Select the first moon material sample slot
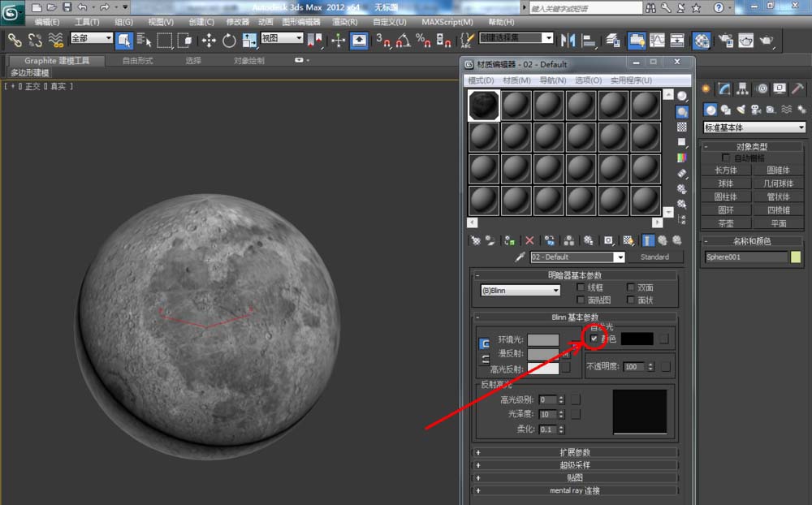Screen dimensions: 812x505 click(484, 106)
